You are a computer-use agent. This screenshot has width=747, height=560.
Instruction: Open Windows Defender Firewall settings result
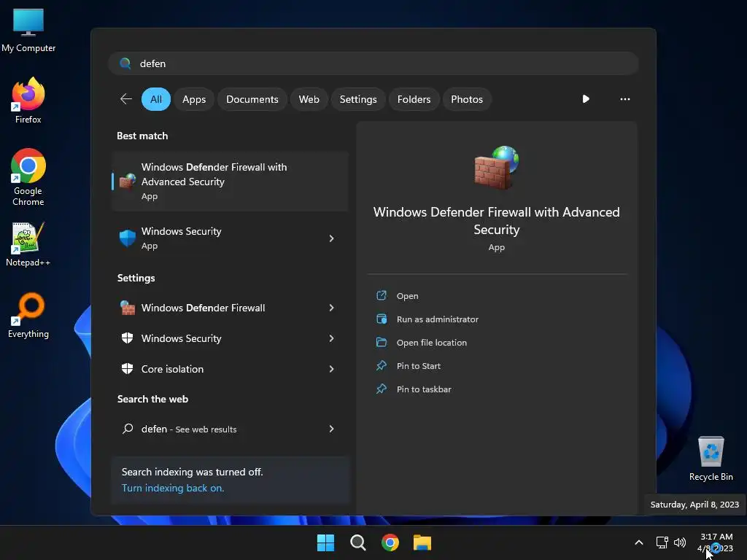[230, 308]
